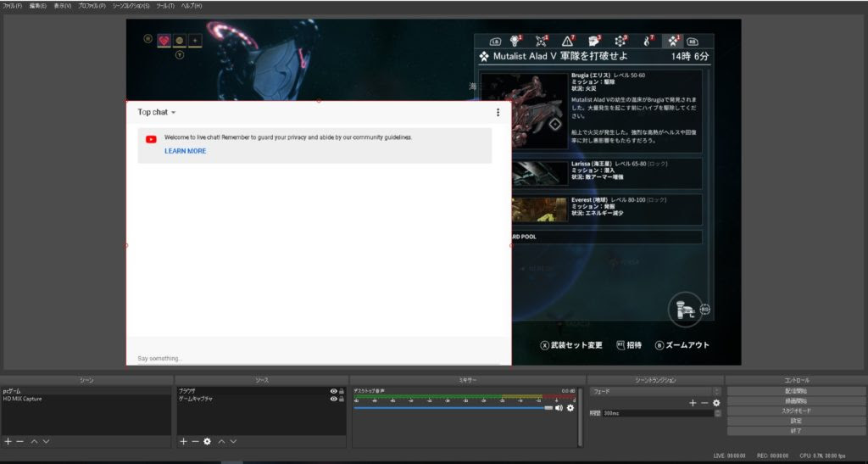Open the 編集 menu
Screen dimensions: 868x464
pos(37,6)
